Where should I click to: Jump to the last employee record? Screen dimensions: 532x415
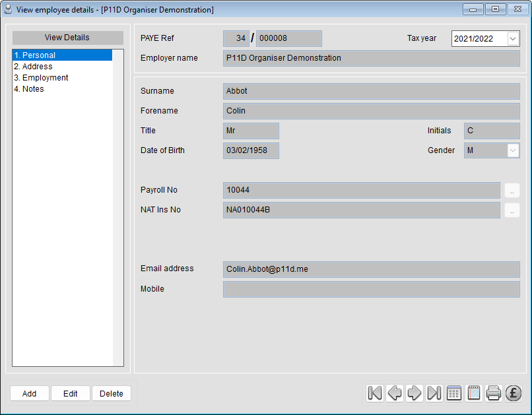coord(434,393)
